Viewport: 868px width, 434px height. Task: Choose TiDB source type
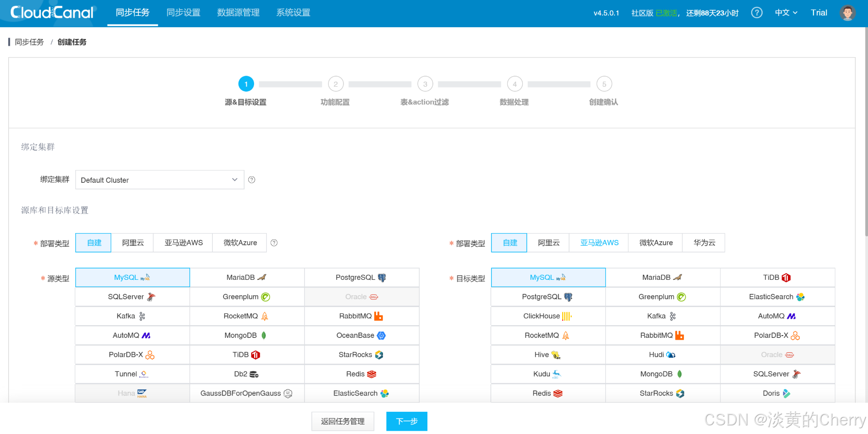[x=247, y=355]
